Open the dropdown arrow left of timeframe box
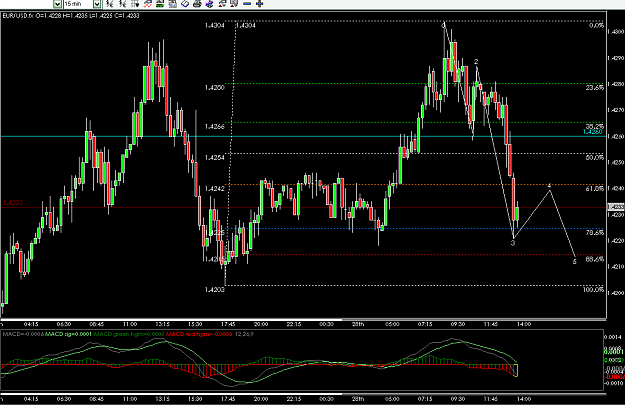This screenshot has height=405, width=625. tap(57, 4)
